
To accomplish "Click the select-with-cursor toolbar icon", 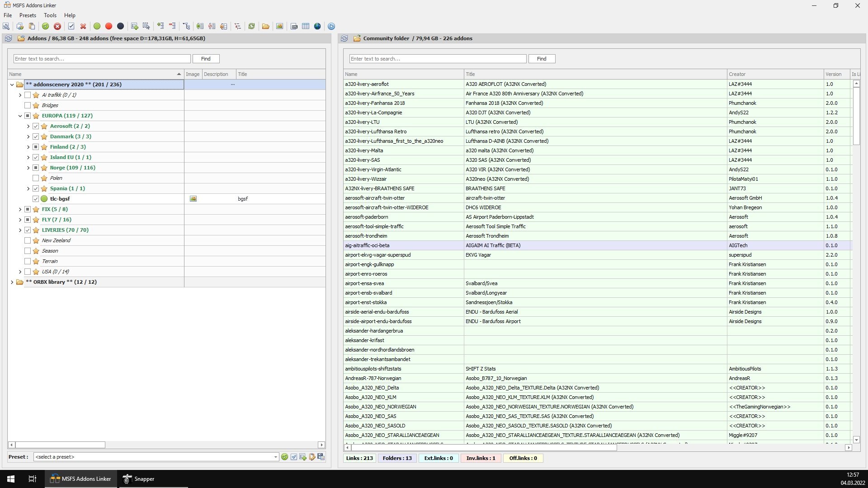I will pyautogui.click(x=146, y=26).
